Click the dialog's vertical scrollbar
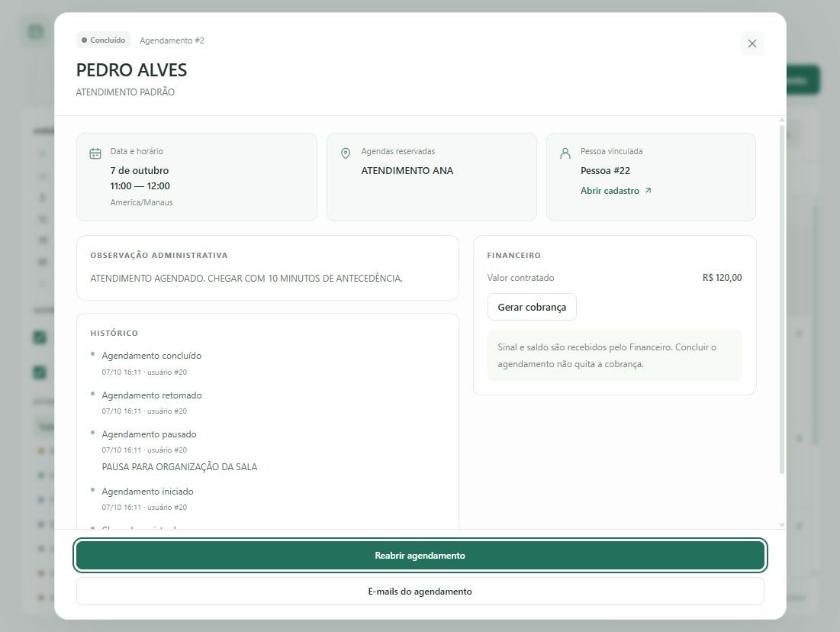This screenshot has width=840, height=632. click(x=781, y=299)
